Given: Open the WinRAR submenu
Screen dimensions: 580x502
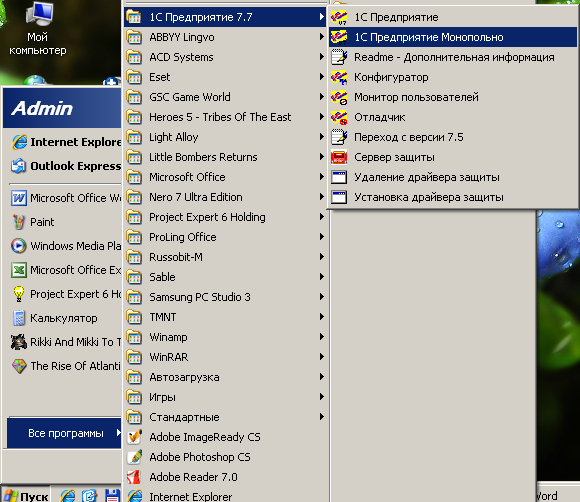Looking at the screenshot, I should pos(225,357).
